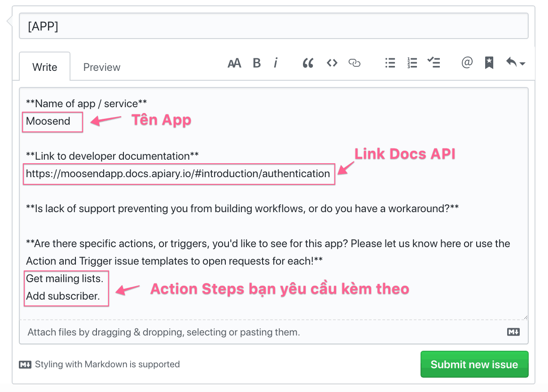Insert code with the angle brackets icon

pyautogui.click(x=332, y=63)
